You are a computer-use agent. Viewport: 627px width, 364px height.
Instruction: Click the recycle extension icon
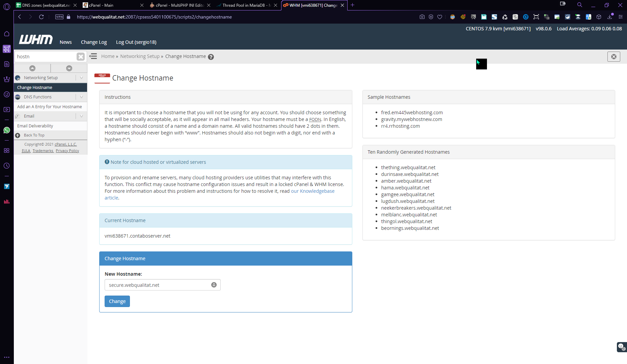pyautogui.click(x=505, y=17)
